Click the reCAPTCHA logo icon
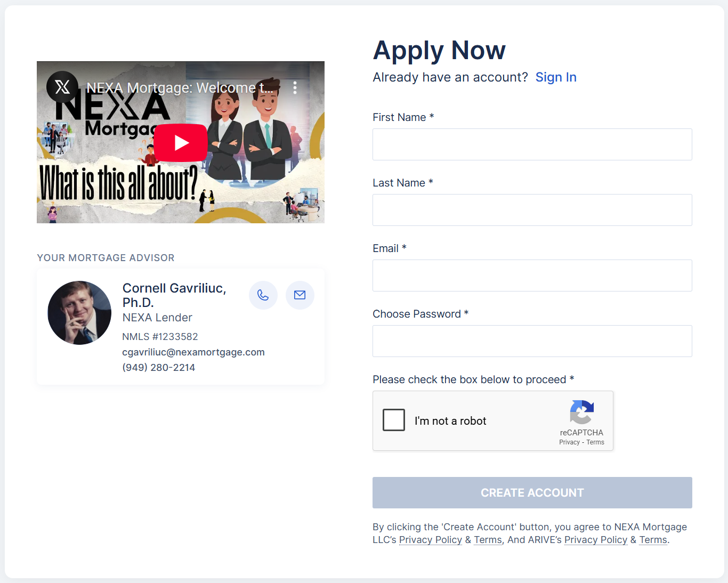The height and width of the screenshot is (583, 728). coord(581,412)
